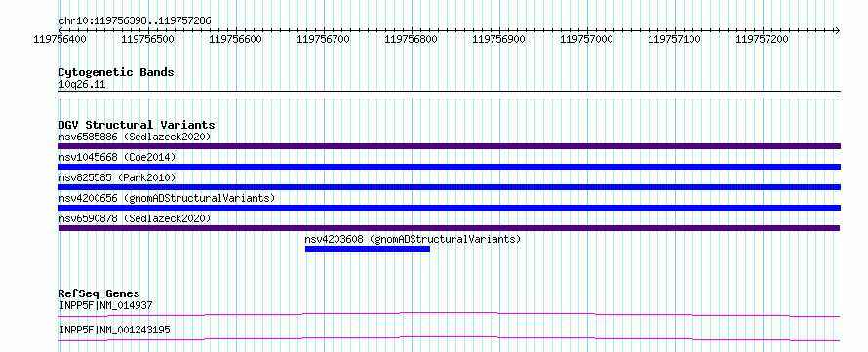Image resolution: width=868 pixels, height=352 pixels.
Task: Open variant nsv825585 (Park2010) label
Action: (x=117, y=177)
